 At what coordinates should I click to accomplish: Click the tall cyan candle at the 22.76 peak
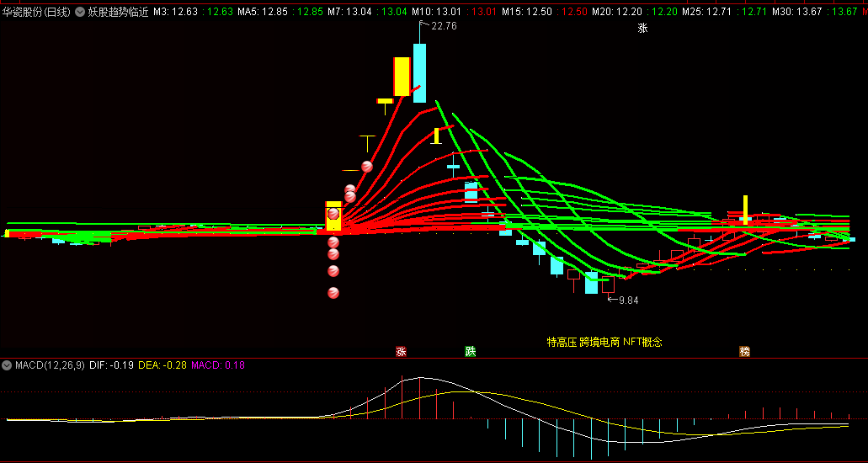tap(419, 73)
